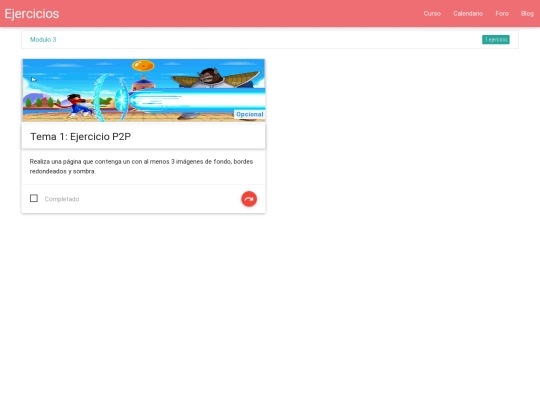Open the exercise card banner image
Image resolution: width=540 pixels, height=405 pixels.
[144, 90]
